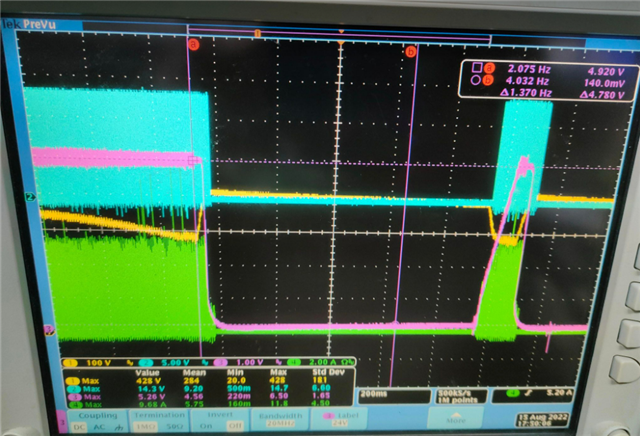
Task: Click the channel 3 indicator left of Coupling
Action: (x=62, y=422)
